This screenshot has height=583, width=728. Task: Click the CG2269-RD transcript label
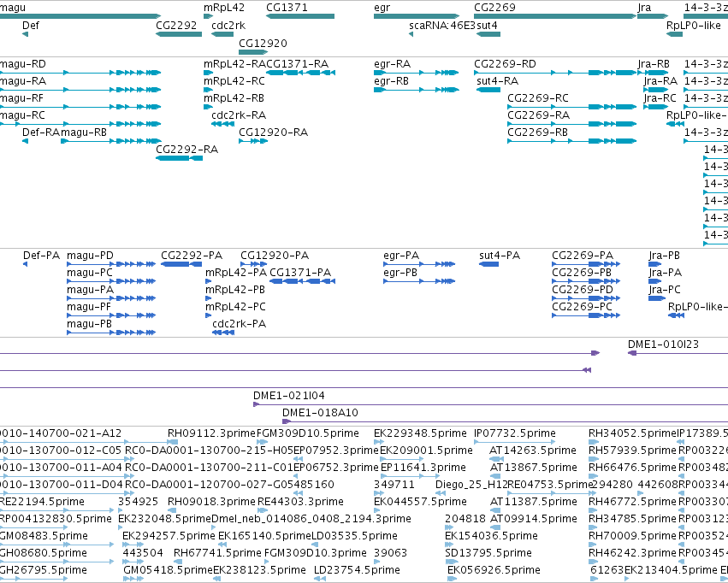[x=505, y=64]
